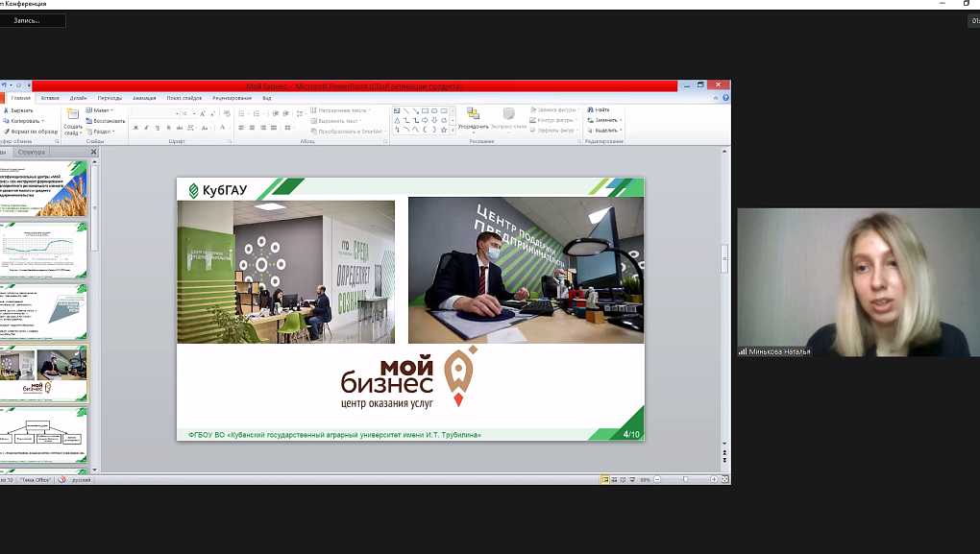This screenshot has height=554, width=980.
Task: Open the Layout (Макет) dropdown
Action: (x=99, y=110)
